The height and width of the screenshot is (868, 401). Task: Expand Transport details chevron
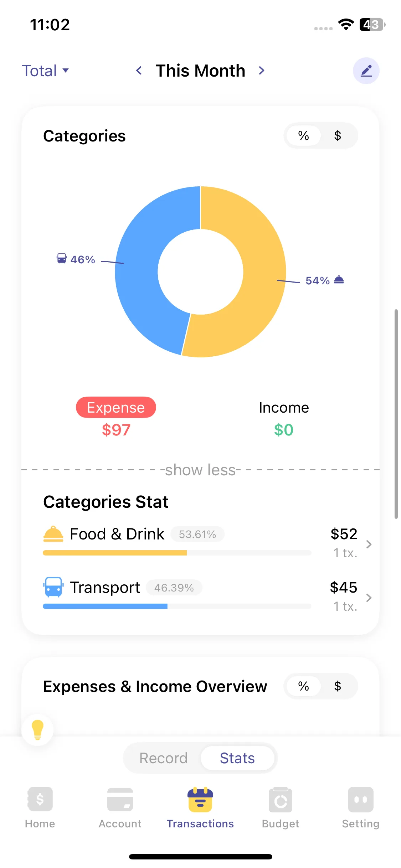point(369,598)
